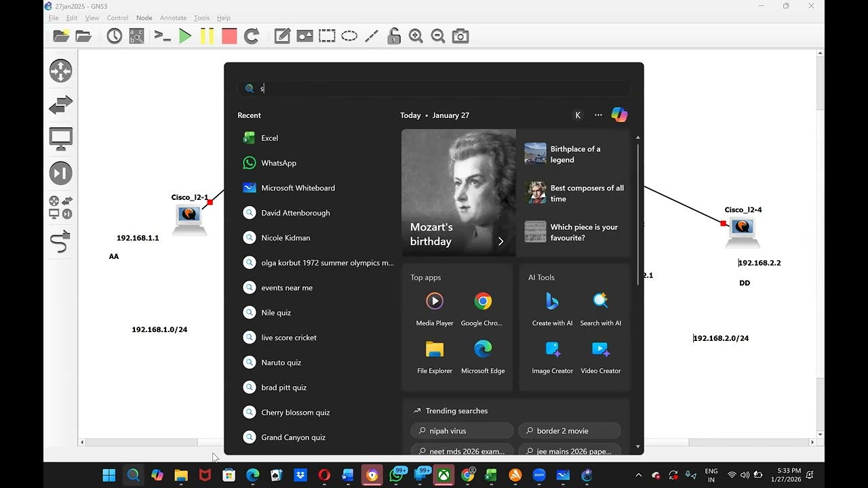Open Excel from Recent list
Screen dimensions: 868x488
315,138
